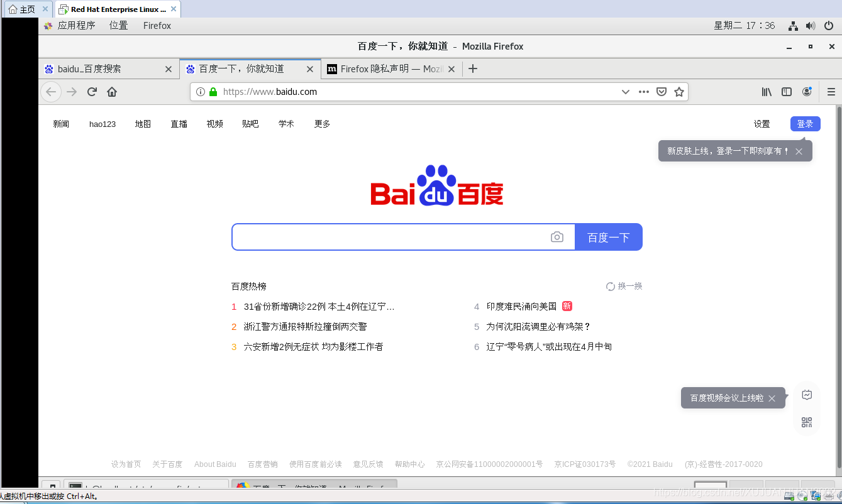Click the 百度一下 search button
The image size is (842, 504).
pyautogui.click(x=609, y=237)
